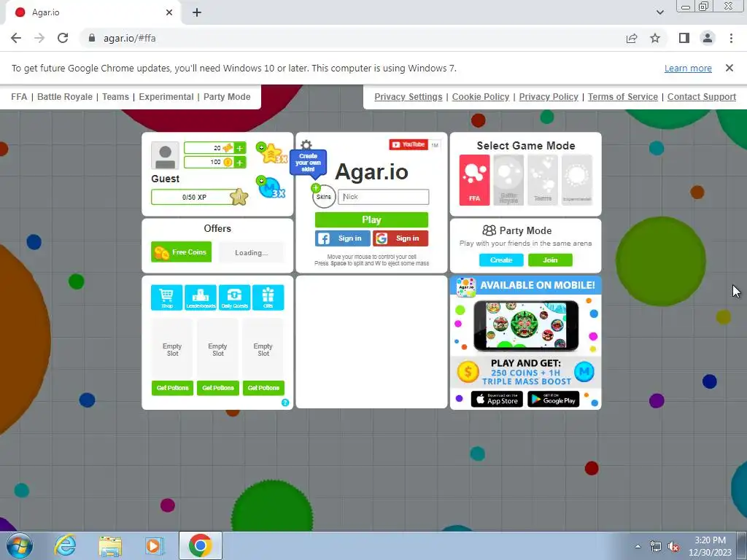747x560 pixels.
Task: Click the Guest profile avatar
Action: [x=166, y=155]
